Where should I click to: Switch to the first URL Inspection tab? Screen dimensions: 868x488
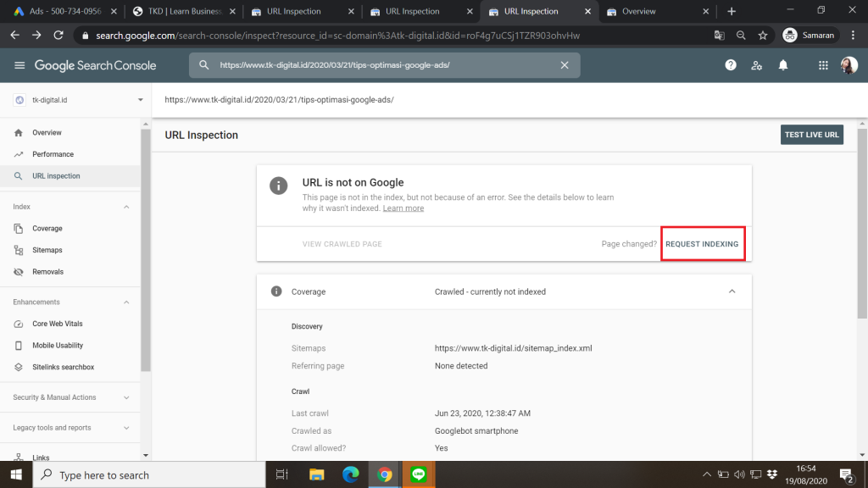coord(294,11)
